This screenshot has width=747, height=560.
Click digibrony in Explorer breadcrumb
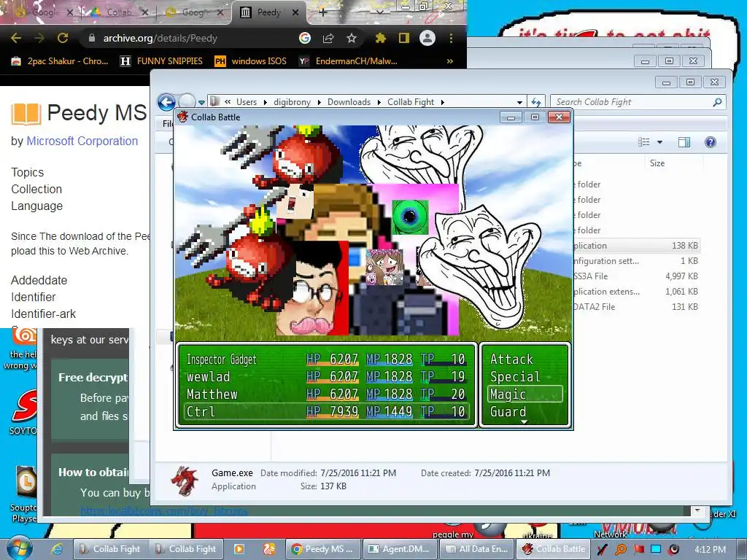pyautogui.click(x=292, y=102)
